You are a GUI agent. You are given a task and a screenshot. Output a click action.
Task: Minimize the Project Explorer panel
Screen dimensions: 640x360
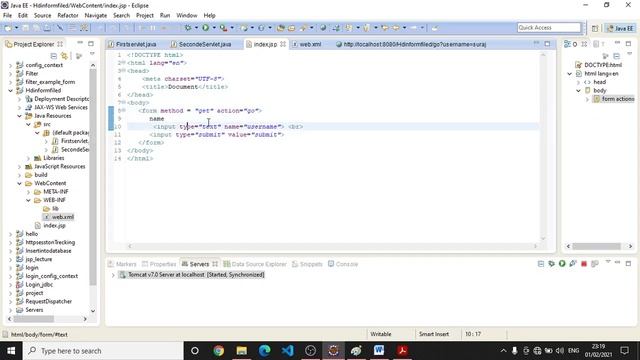pyautogui.click(x=80, y=43)
